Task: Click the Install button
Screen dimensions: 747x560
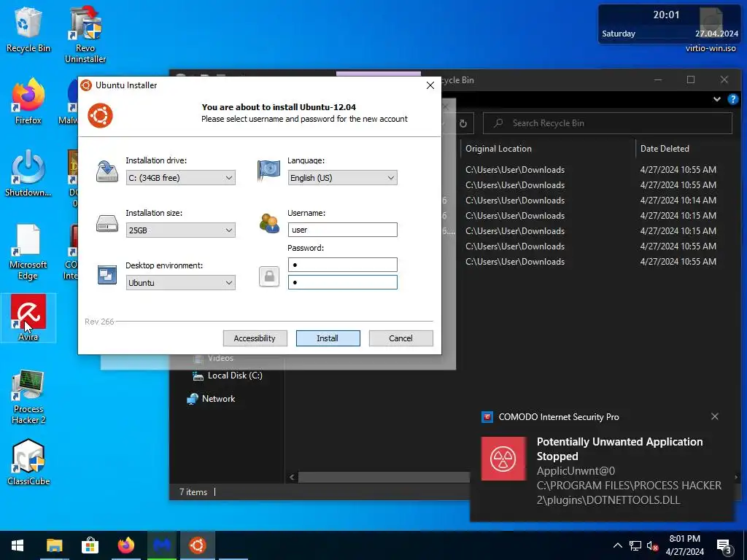Action: [x=328, y=338]
